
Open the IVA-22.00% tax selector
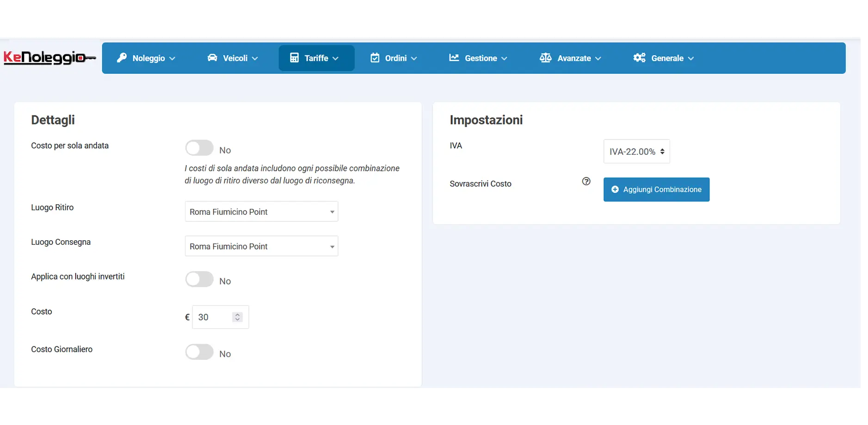pos(636,152)
